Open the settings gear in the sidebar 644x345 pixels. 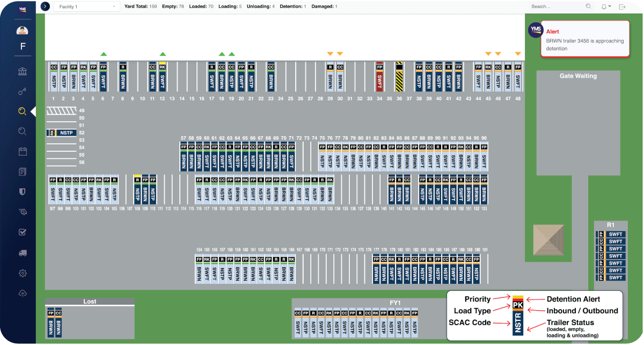[23, 273]
